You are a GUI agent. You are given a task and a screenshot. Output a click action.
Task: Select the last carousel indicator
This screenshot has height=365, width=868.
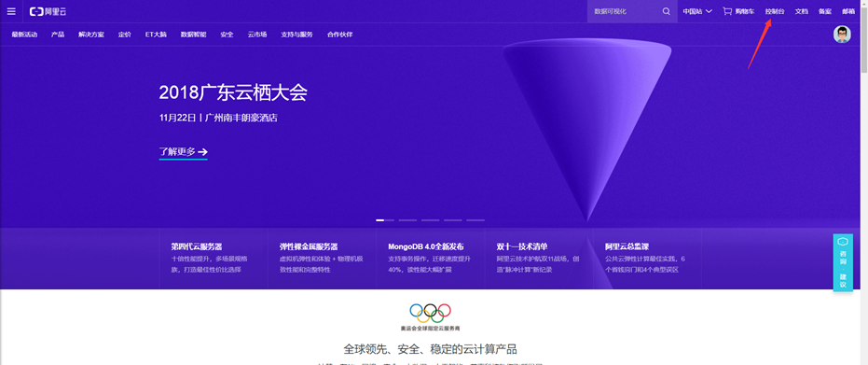(x=475, y=220)
